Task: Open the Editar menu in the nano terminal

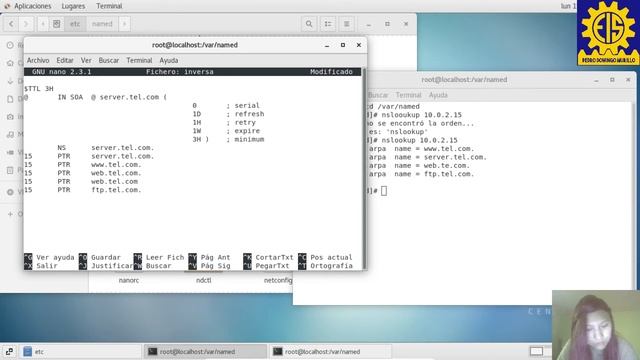Action: click(x=65, y=60)
